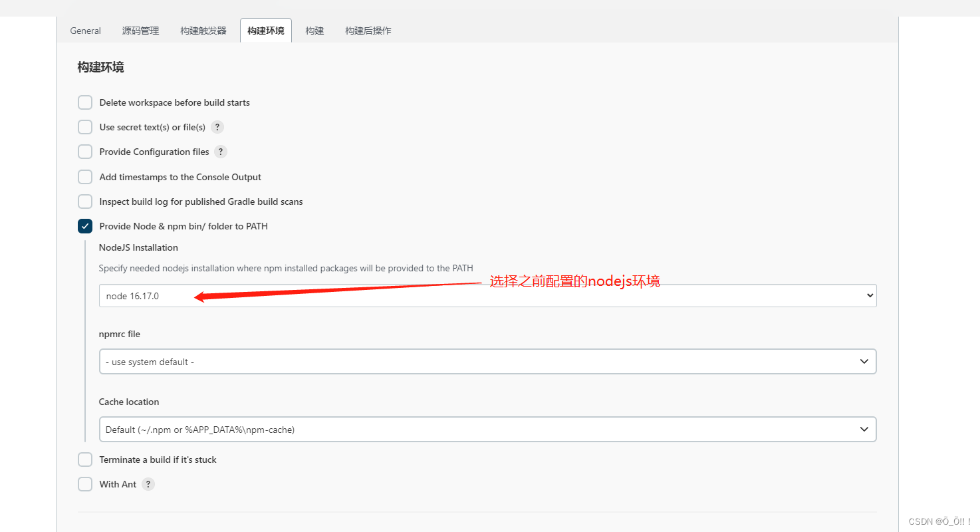980x532 pixels.
Task: Open the 源码管理 tab
Action: coord(141,31)
